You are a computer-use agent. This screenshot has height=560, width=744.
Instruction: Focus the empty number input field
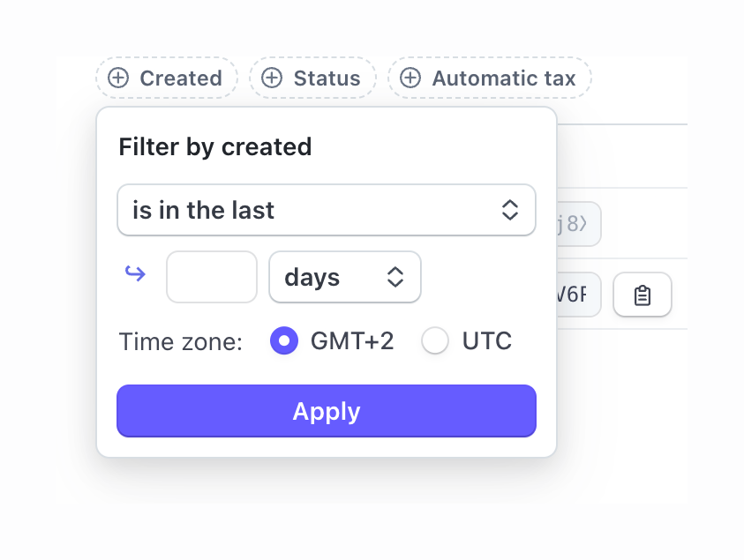(211, 276)
